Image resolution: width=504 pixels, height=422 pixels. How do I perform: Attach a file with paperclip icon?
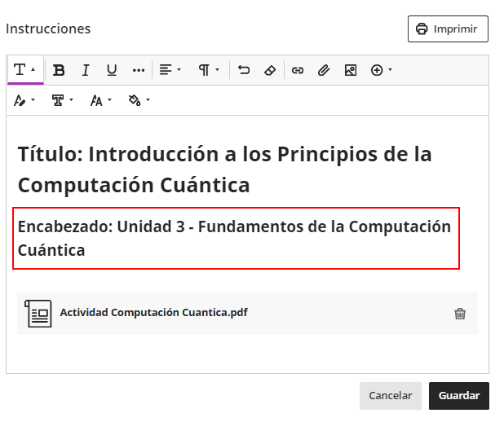pyautogui.click(x=324, y=70)
